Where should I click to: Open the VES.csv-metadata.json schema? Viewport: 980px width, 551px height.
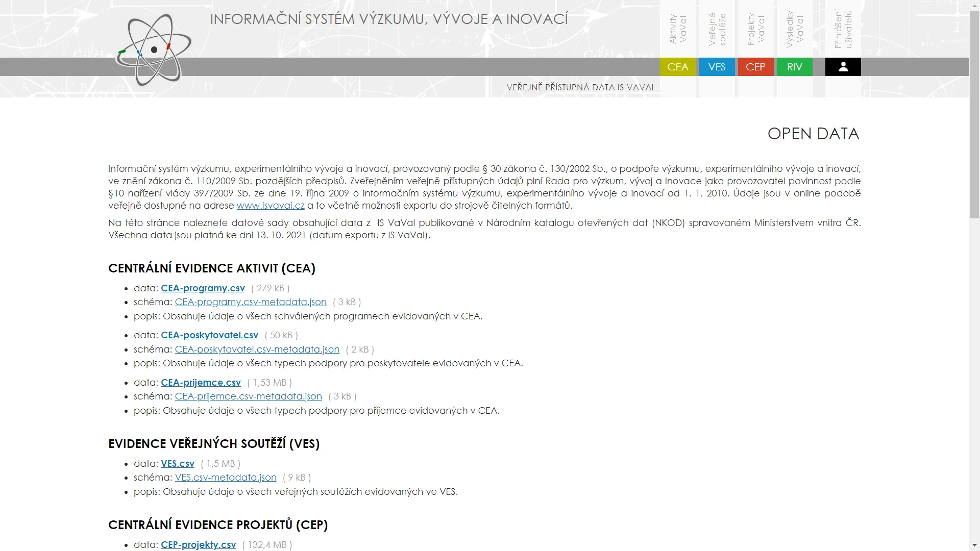tap(226, 477)
